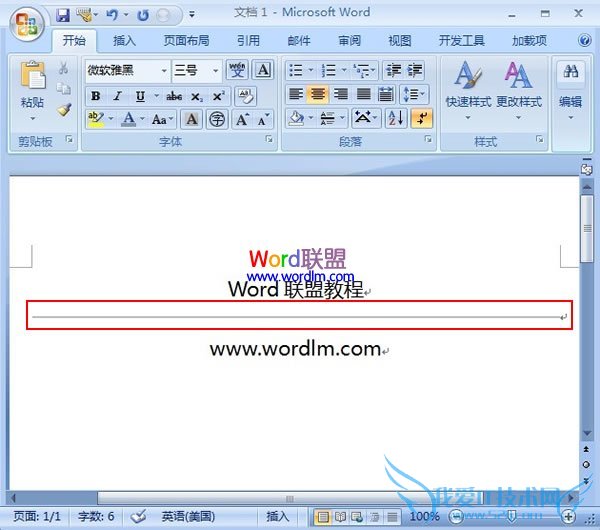Insert enclosed character
The height and width of the screenshot is (530, 600).
tap(217, 119)
